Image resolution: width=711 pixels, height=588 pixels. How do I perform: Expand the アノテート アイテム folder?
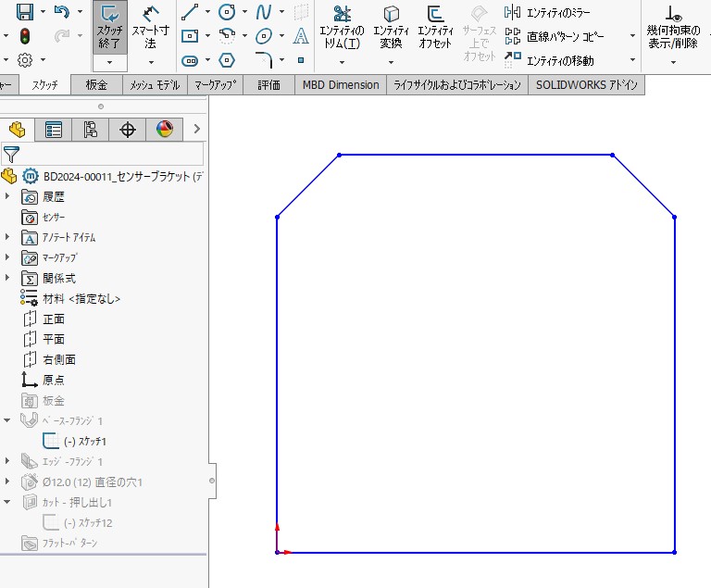point(6,236)
